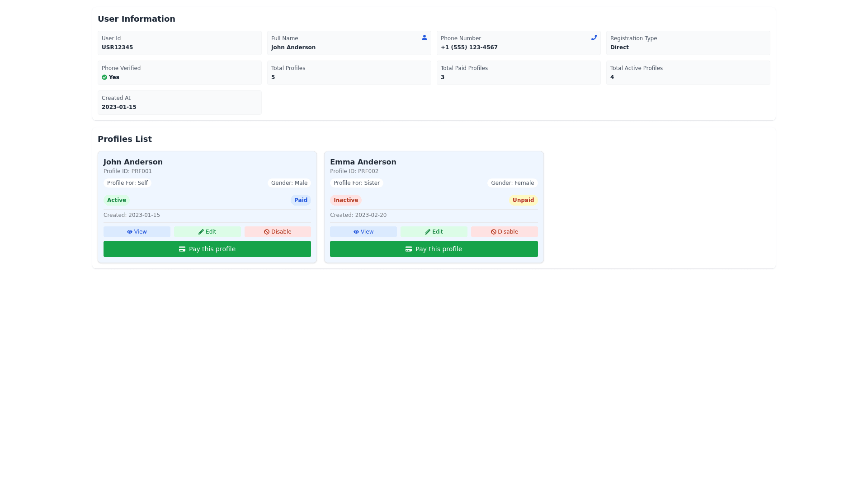Click green check icon under Phone Verified
The image size is (868, 488).
pyautogui.click(x=104, y=77)
